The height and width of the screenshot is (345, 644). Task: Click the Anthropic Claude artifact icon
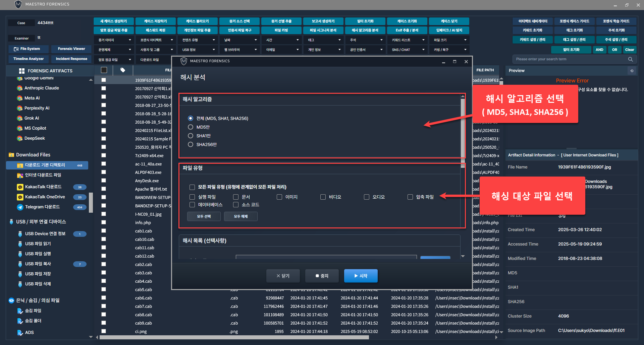pos(20,88)
